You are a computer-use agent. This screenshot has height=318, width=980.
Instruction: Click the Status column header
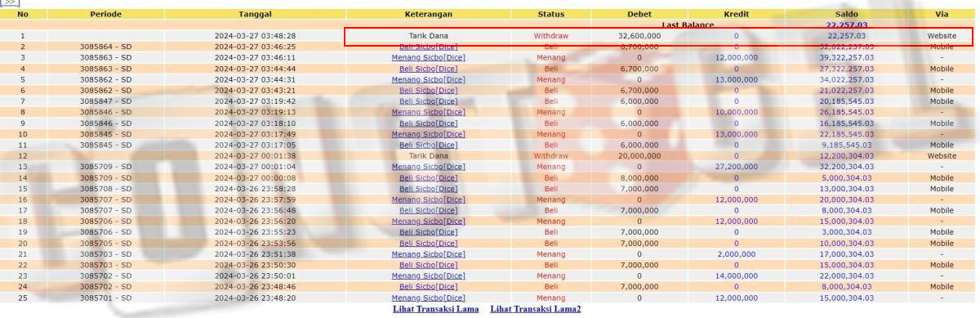pos(551,15)
